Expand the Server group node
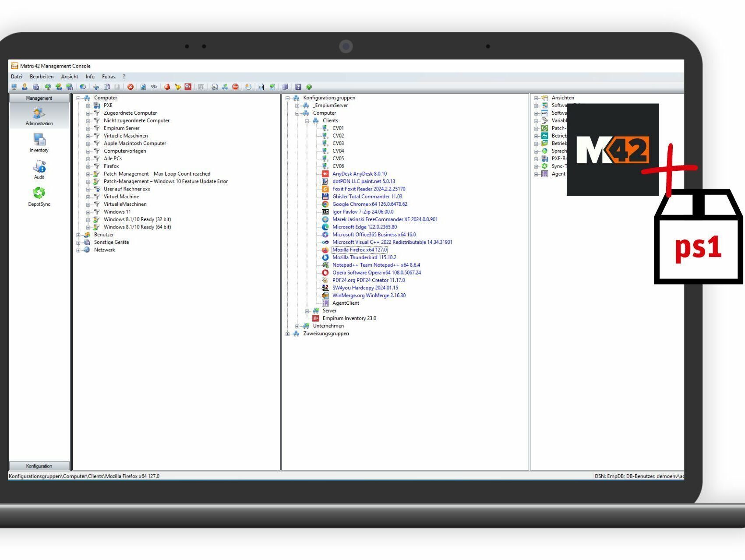Image resolution: width=745 pixels, height=560 pixels. [307, 311]
